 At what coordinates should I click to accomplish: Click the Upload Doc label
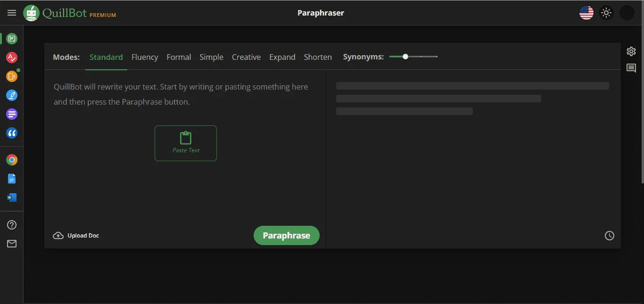tap(83, 236)
